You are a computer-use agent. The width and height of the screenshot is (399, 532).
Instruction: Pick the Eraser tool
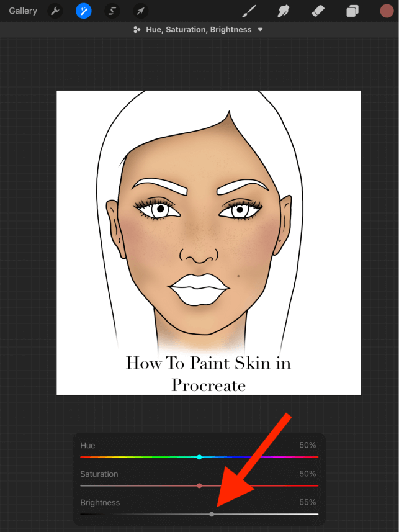click(317, 11)
